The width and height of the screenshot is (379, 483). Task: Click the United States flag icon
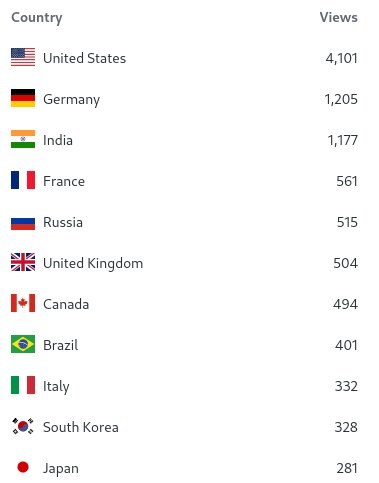pos(23,57)
